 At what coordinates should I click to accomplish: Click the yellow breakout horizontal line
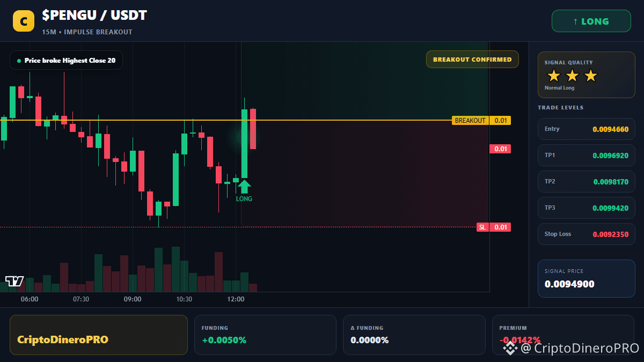(x=225, y=120)
